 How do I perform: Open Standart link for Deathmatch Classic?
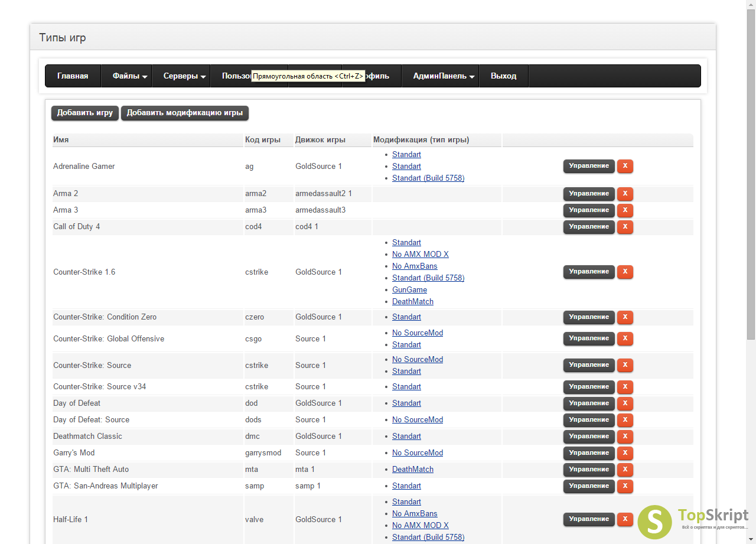click(x=406, y=436)
